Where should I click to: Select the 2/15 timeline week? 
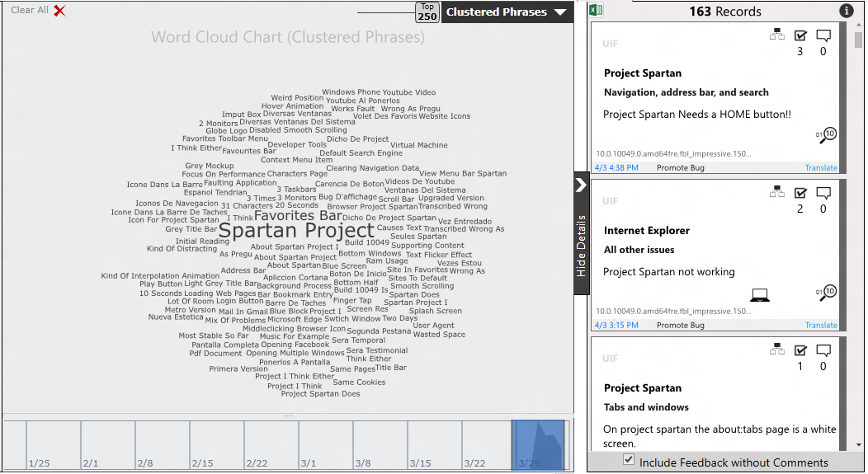(x=217, y=444)
